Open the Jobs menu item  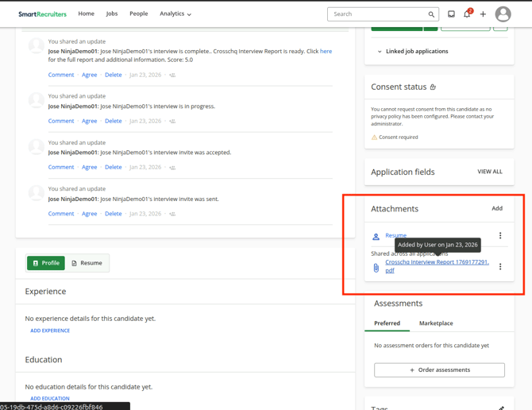(x=112, y=14)
